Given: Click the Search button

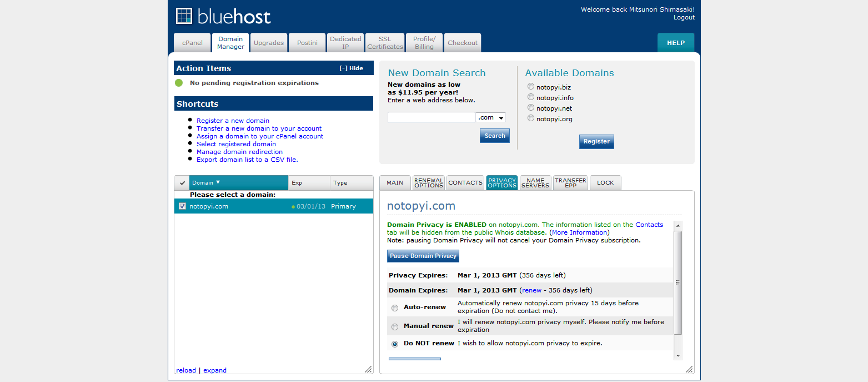Looking at the screenshot, I should pos(495,136).
